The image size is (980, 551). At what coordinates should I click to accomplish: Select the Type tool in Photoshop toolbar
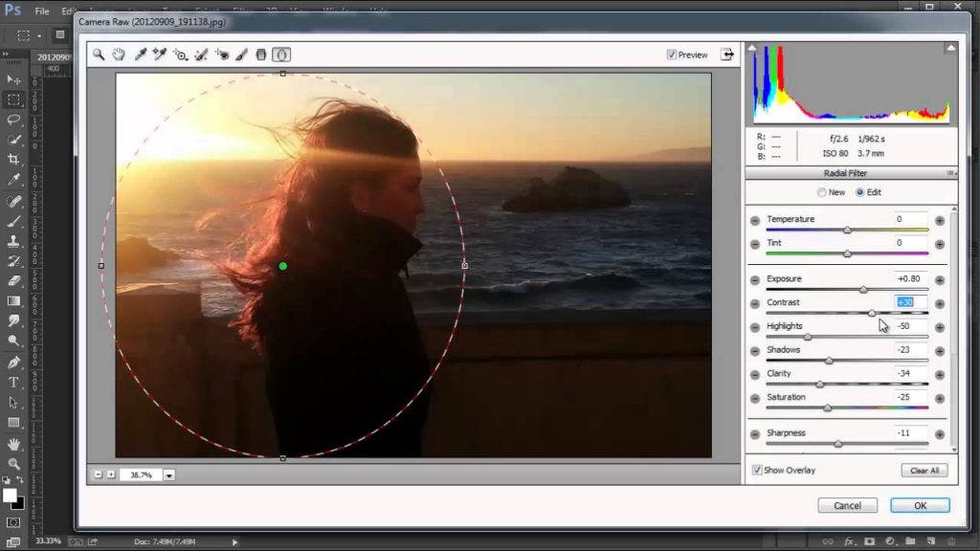[x=13, y=383]
